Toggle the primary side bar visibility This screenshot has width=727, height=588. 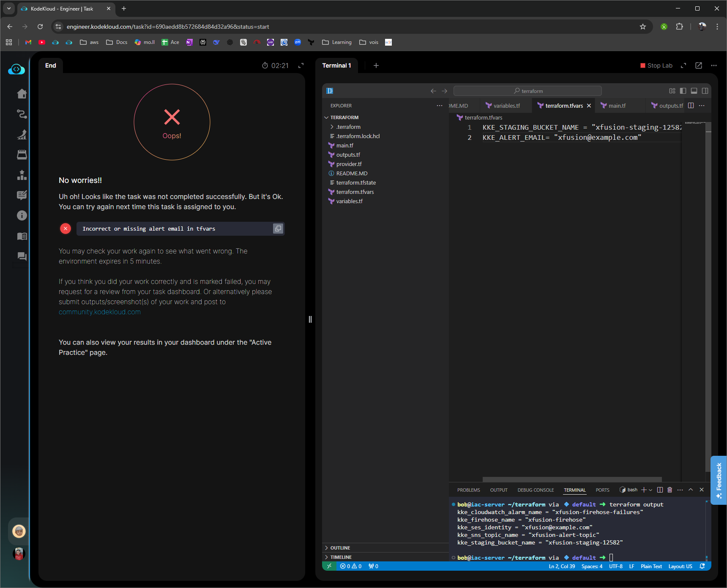(683, 91)
